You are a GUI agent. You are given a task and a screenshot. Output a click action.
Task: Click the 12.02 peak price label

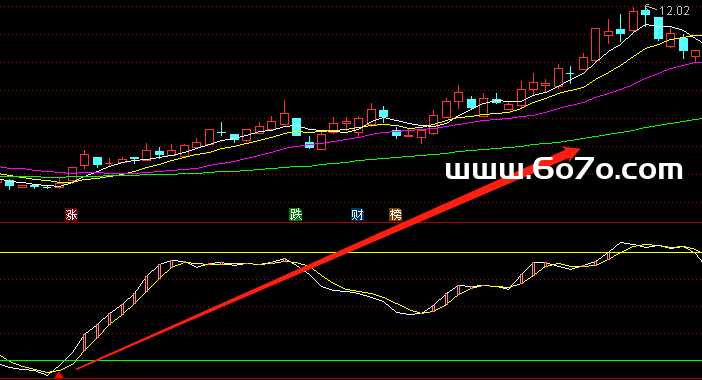(674, 11)
